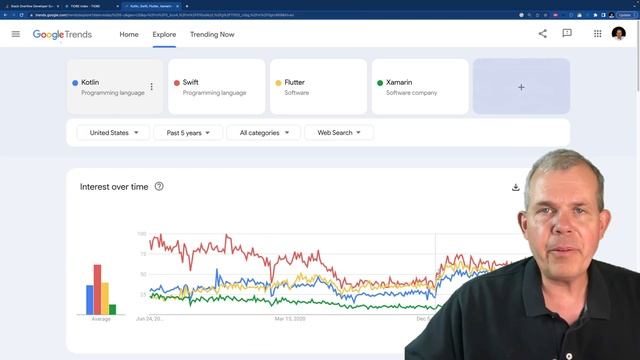
Task: Click the yellow Flutter color dot
Action: [278, 83]
